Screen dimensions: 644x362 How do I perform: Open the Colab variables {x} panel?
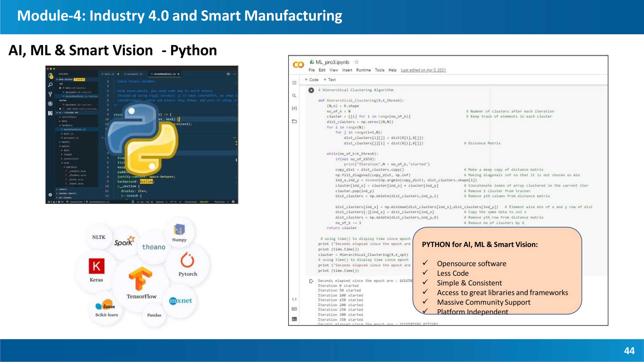coord(294,108)
